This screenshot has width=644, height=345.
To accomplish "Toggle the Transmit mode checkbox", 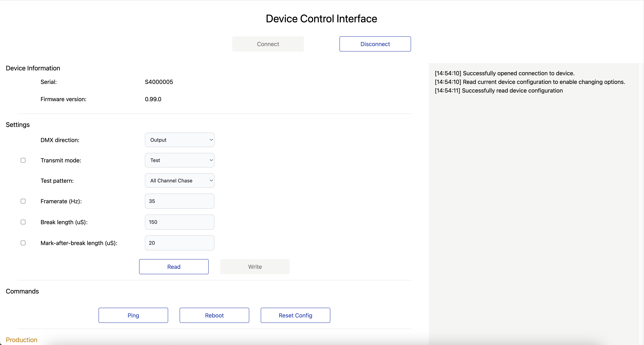I will pos(23,160).
